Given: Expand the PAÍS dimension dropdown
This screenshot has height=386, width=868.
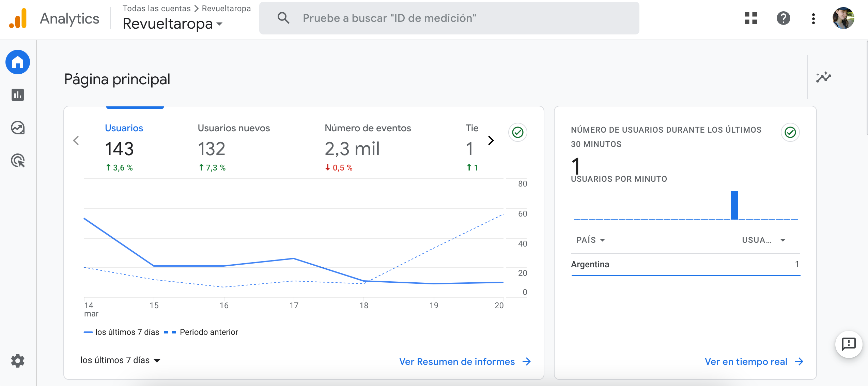Looking at the screenshot, I should click(x=590, y=240).
